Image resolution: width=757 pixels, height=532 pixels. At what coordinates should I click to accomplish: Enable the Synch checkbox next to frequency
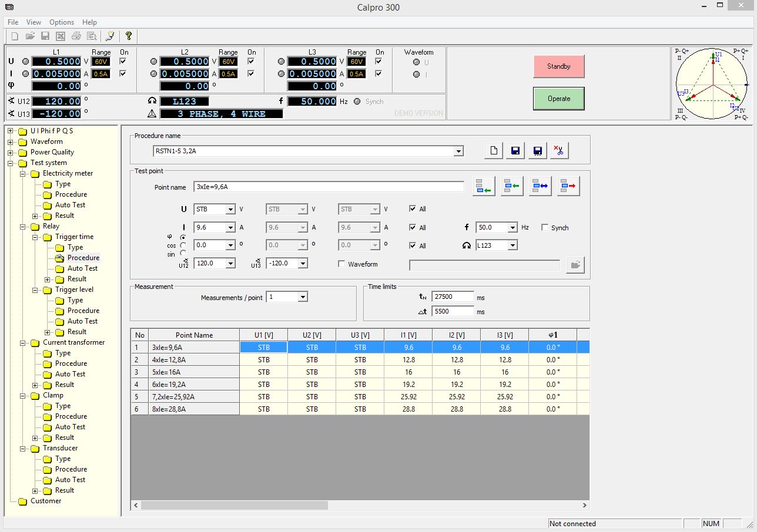544,227
